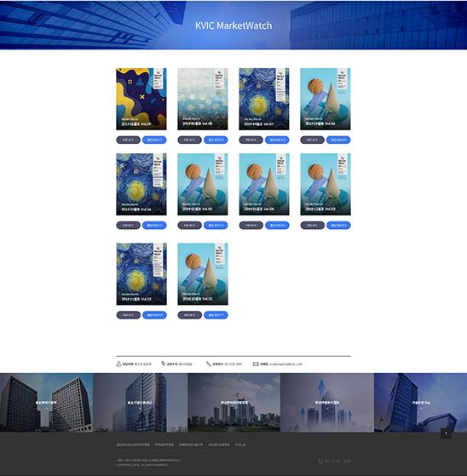This screenshot has width=467, height=476.
Task: Click dark PDF button under Vol.04
Action: (x=251, y=226)
